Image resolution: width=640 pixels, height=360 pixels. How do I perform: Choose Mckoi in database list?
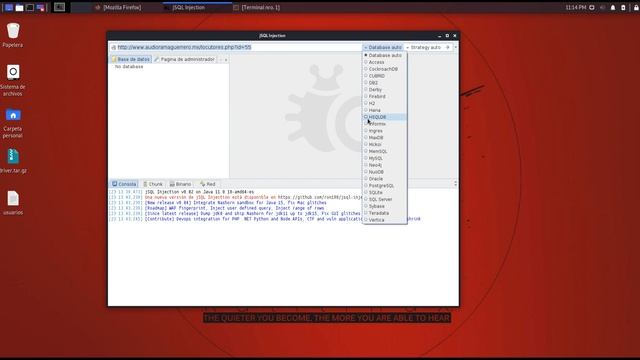pyautogui.click(x=384, y=144)
